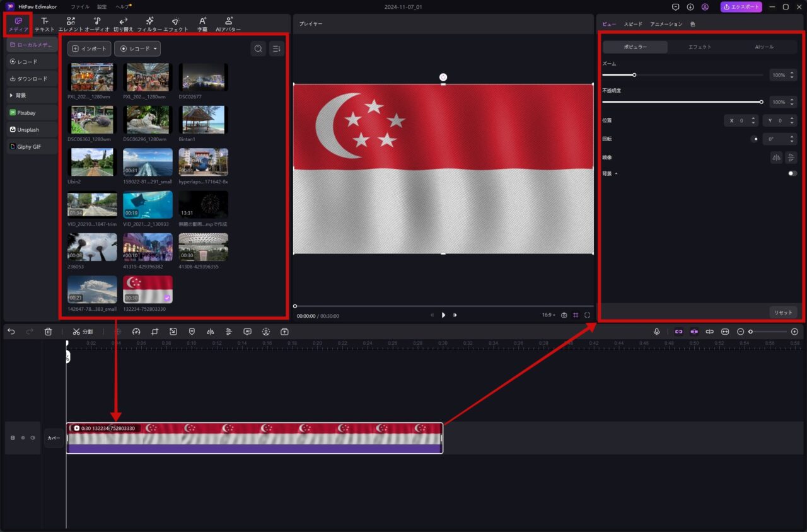Delete selected clip with trash icon
This screenshot has width=807, height=532.
[49, 331]
